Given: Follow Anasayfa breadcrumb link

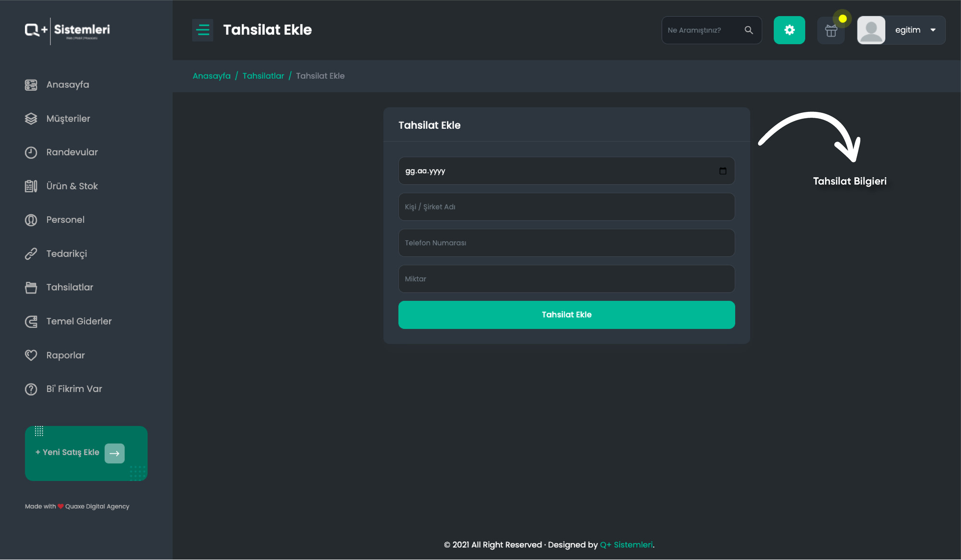Looking at the screenshot, I should (211, 76).
